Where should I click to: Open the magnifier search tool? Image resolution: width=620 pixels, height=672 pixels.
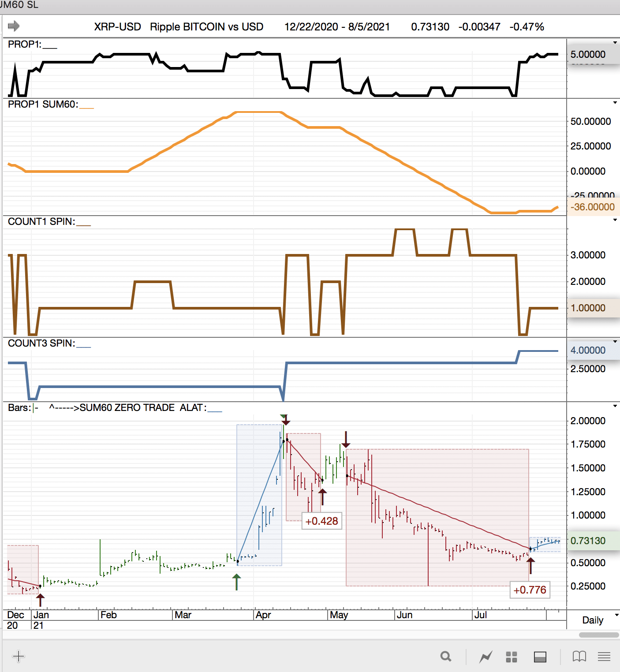(446, 657)
